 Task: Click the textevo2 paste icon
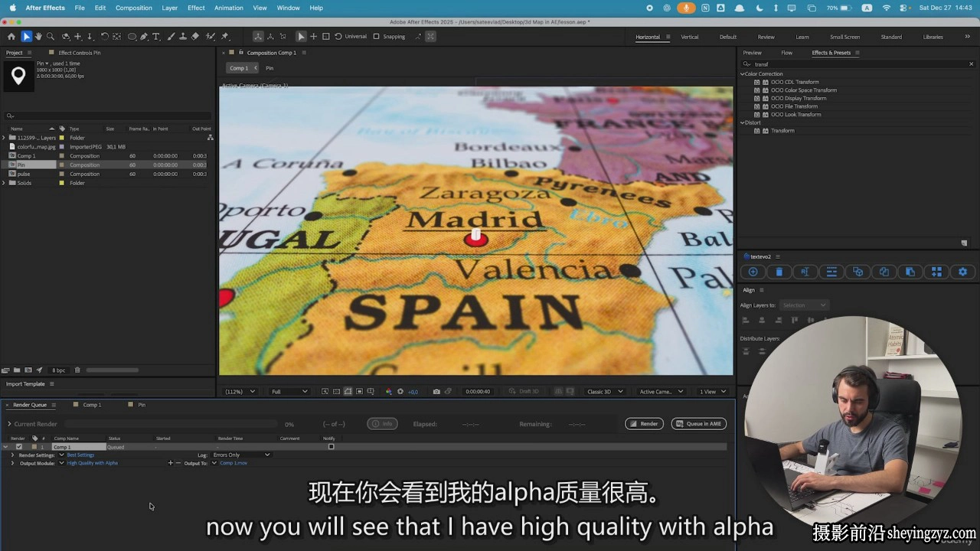pyautogui.click(x=910, y=272)
